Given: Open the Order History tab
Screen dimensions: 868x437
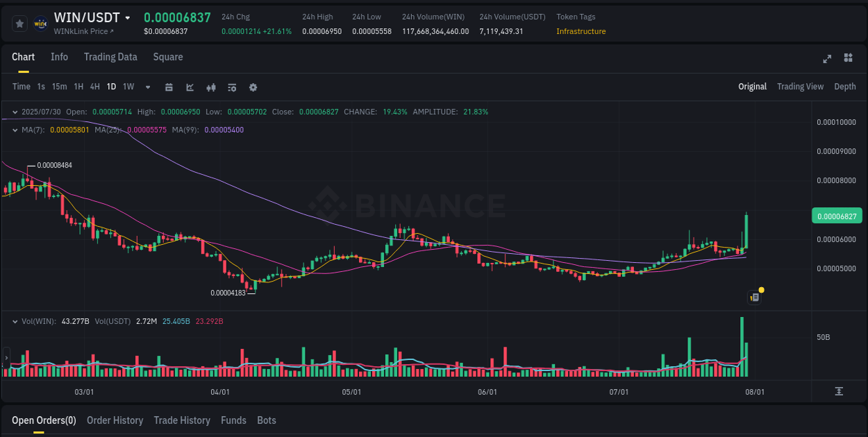Looking at the screenshot, I should pyautogui.click(x=115, y=420).
